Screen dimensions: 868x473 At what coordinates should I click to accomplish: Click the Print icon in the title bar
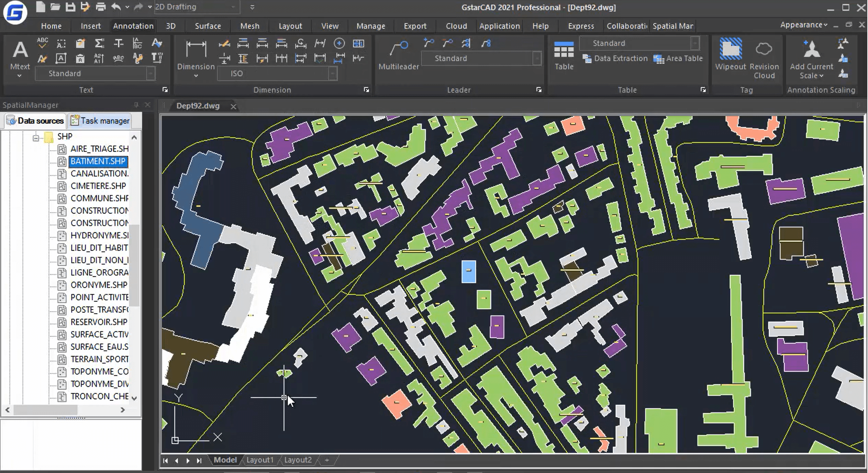(x=100, y=7)
